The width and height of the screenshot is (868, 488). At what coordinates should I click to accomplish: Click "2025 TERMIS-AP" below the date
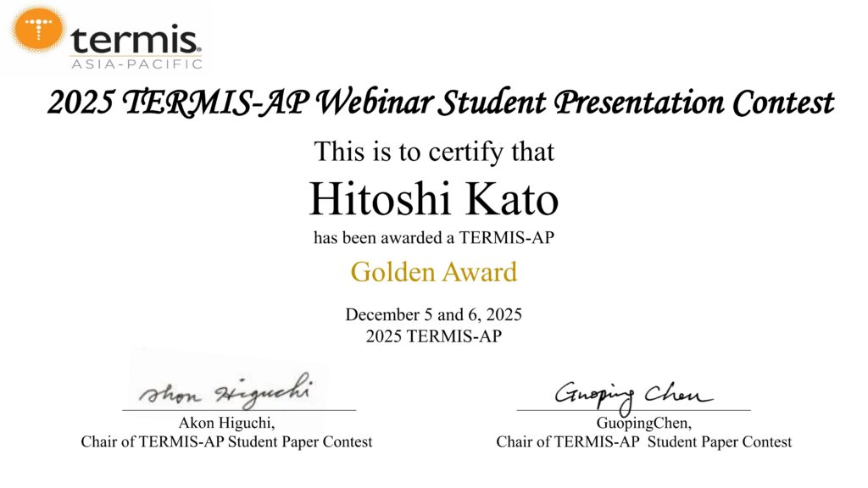pos(434,335)
